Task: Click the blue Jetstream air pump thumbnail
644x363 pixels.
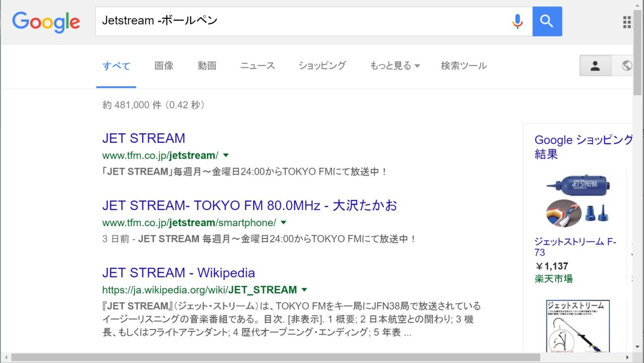Action: [578, 200]
